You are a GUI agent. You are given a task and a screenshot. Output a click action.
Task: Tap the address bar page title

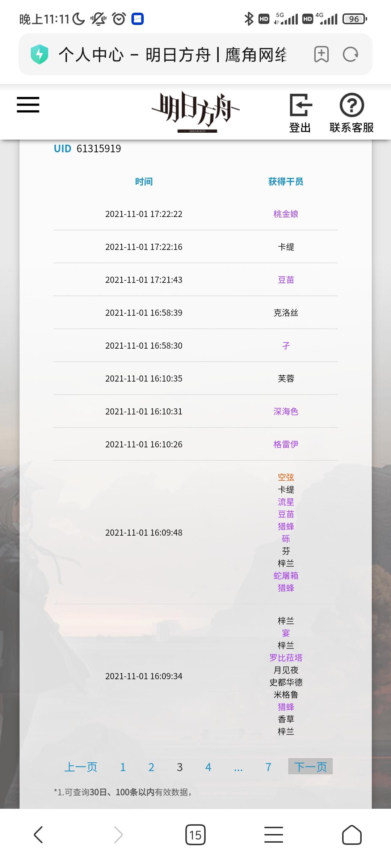click(173, 55)
